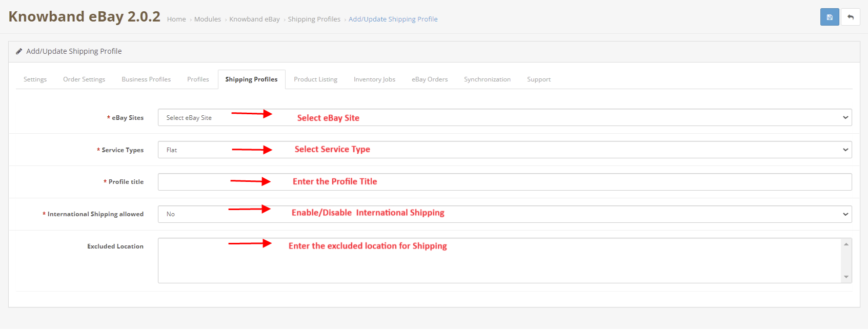Switch to the Order Settings tab
Viewport: 868px width, 332px height.
pos(84,79)
